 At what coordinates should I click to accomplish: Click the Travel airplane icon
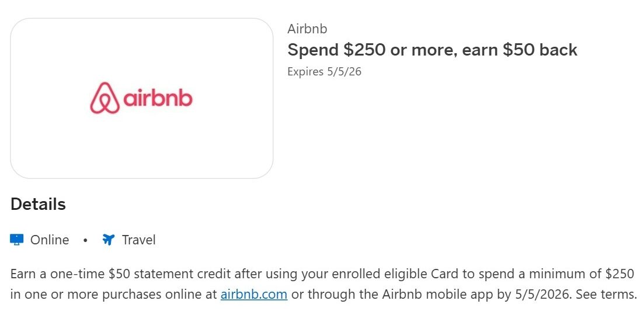108,240
